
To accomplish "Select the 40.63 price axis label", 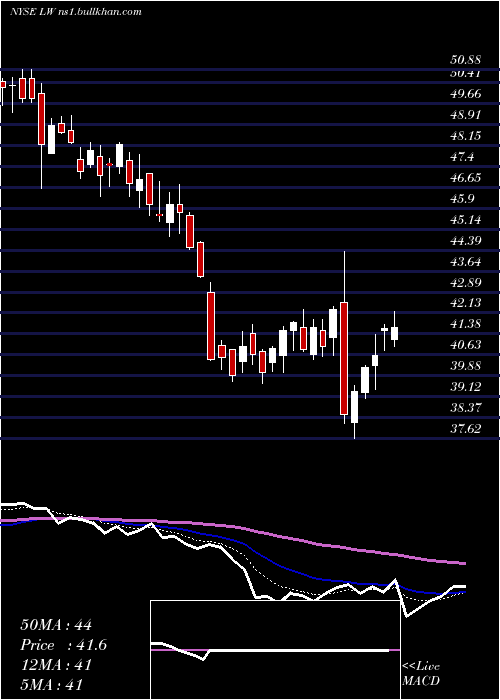I will pyautogui.click(x=465, y=345).
